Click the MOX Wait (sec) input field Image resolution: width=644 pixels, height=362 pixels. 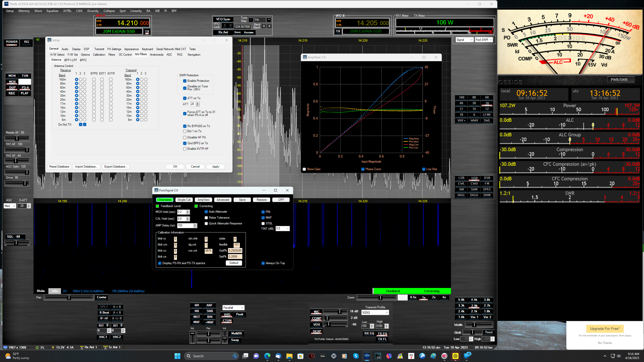click(x=181, y=212)
